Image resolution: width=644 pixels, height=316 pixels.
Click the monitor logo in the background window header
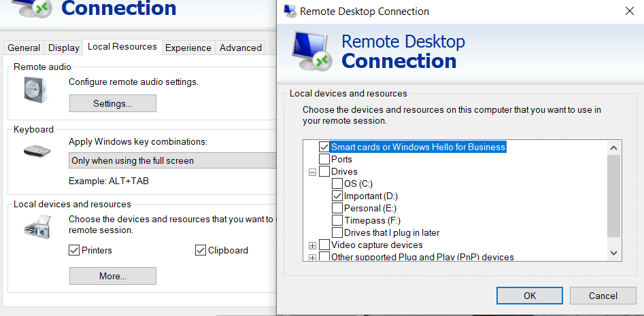click(33, 9)
